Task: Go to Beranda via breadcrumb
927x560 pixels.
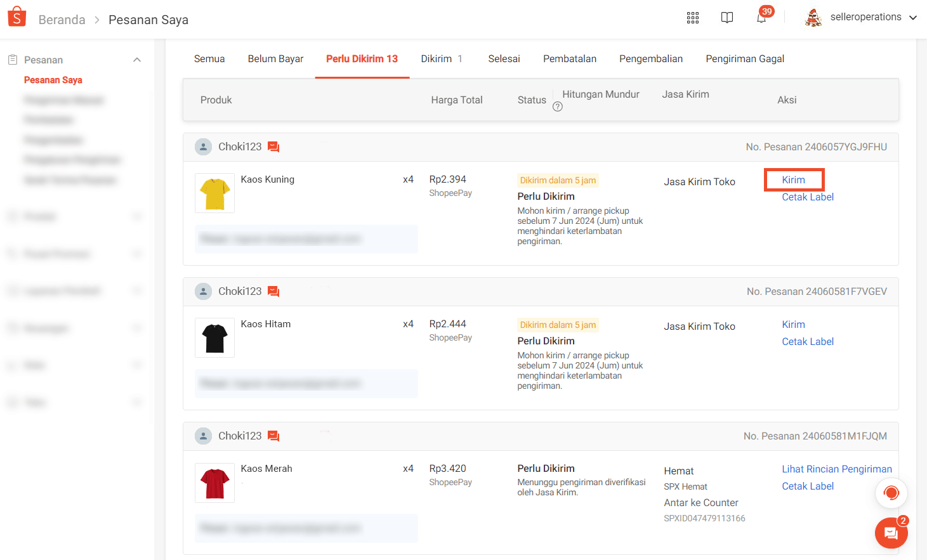Action: click(62, 20)
